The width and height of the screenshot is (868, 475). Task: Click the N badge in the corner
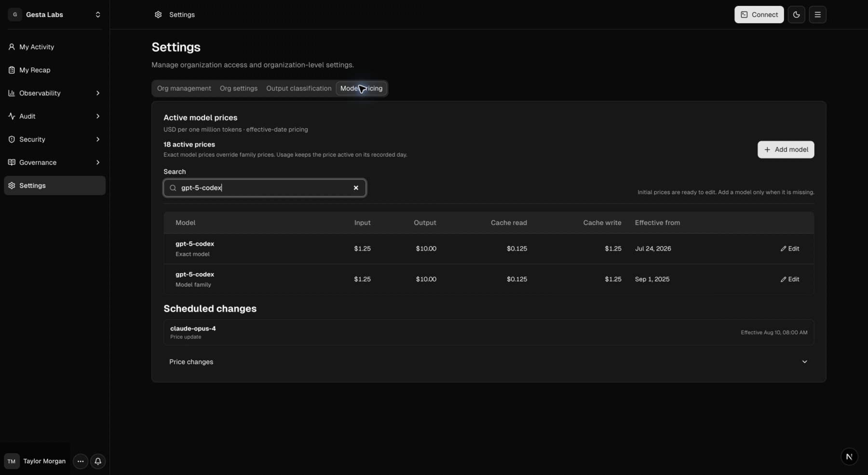[849, 457]
